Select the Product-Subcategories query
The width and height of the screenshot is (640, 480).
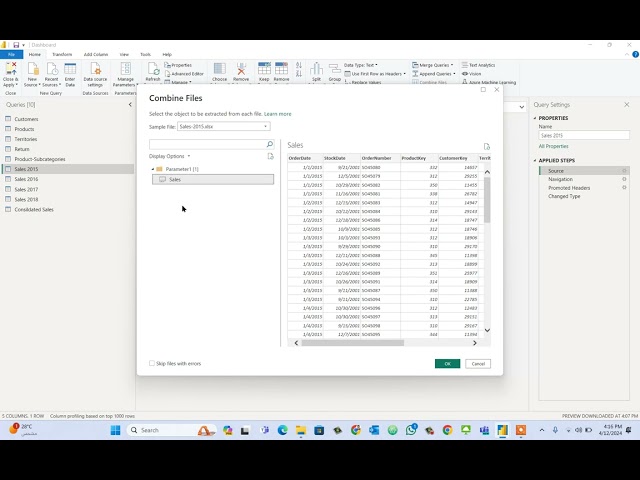coord(40,159)
